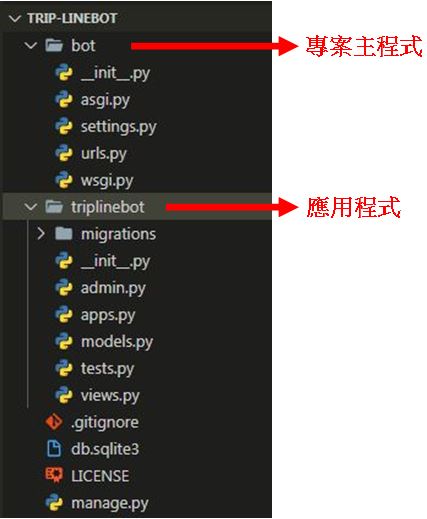The image size is (427, 519).
Task: Select the tests.py file
Action: click(x=107, y=369)
